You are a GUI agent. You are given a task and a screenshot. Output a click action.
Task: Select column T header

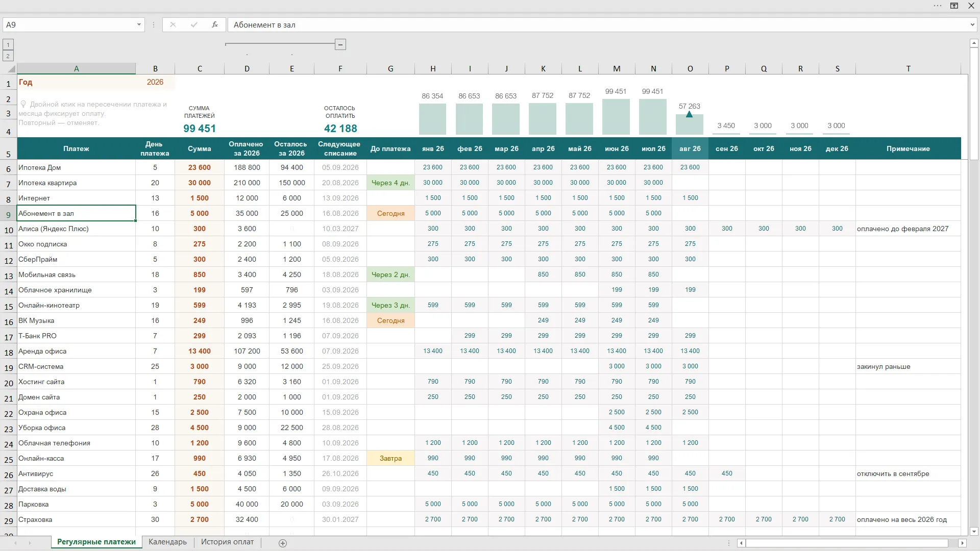908,69
